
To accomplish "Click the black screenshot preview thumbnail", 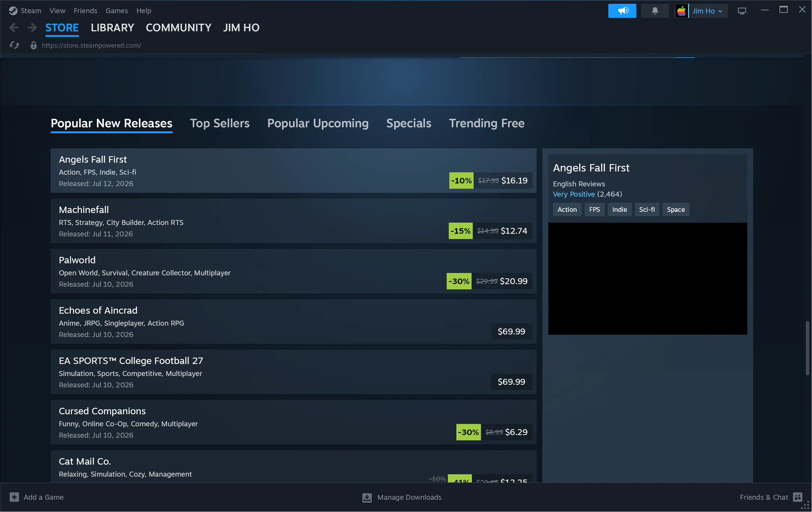I will pos(647,279).
